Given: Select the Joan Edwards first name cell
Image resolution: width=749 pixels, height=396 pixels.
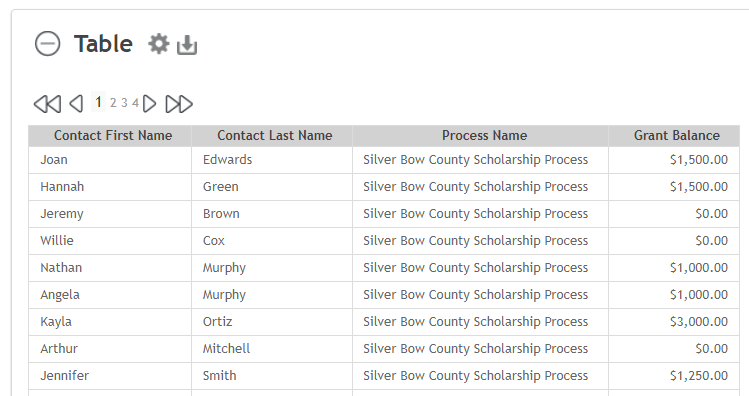Looking at the screenshot, I should [x=110, y=160].
